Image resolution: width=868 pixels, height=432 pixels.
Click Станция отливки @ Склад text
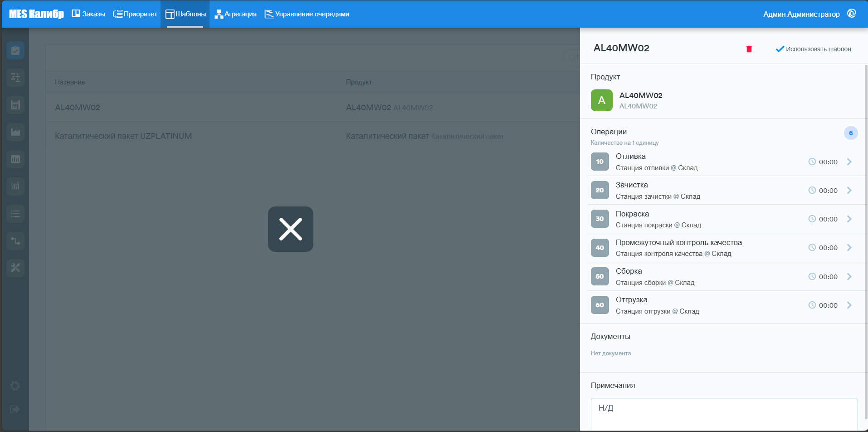coord(656,168)
